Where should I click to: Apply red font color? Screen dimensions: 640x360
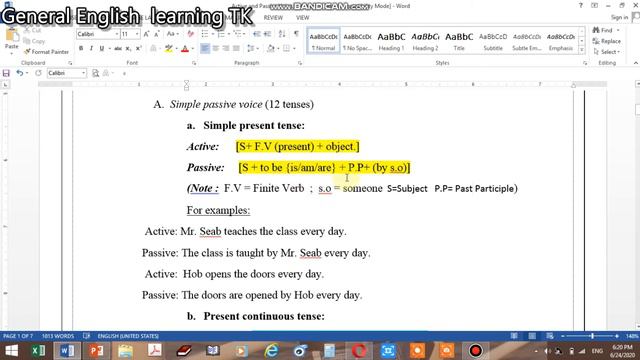[x=184, y=49]
